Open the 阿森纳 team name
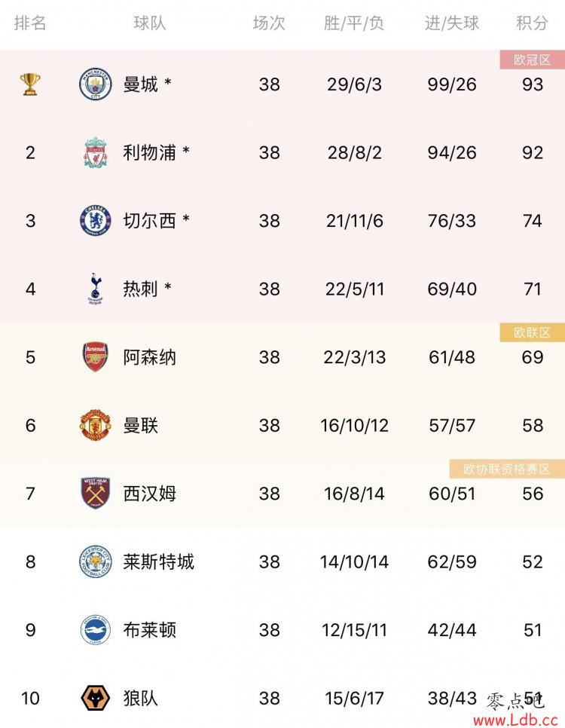The height and width of the screenshot is (728, 565). pos(149,357)
